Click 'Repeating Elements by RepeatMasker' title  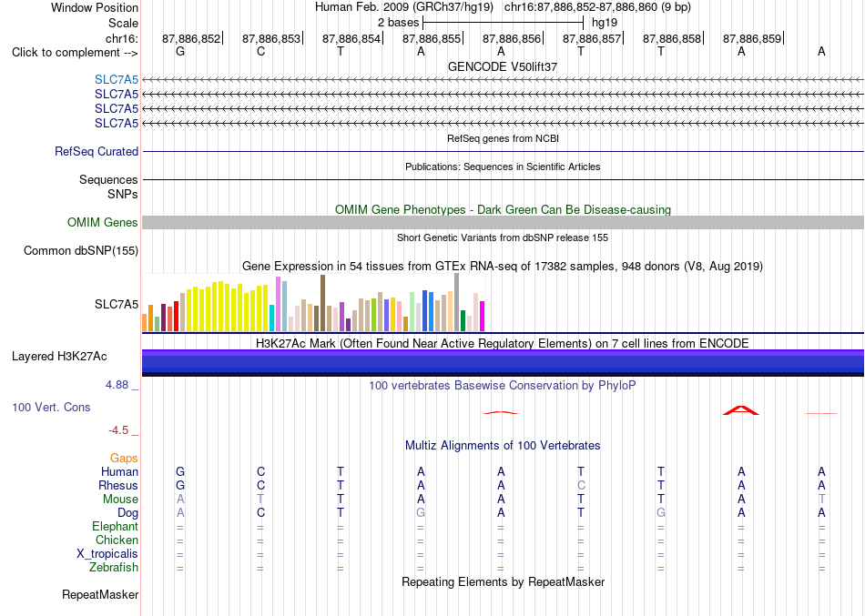(504, 582)
